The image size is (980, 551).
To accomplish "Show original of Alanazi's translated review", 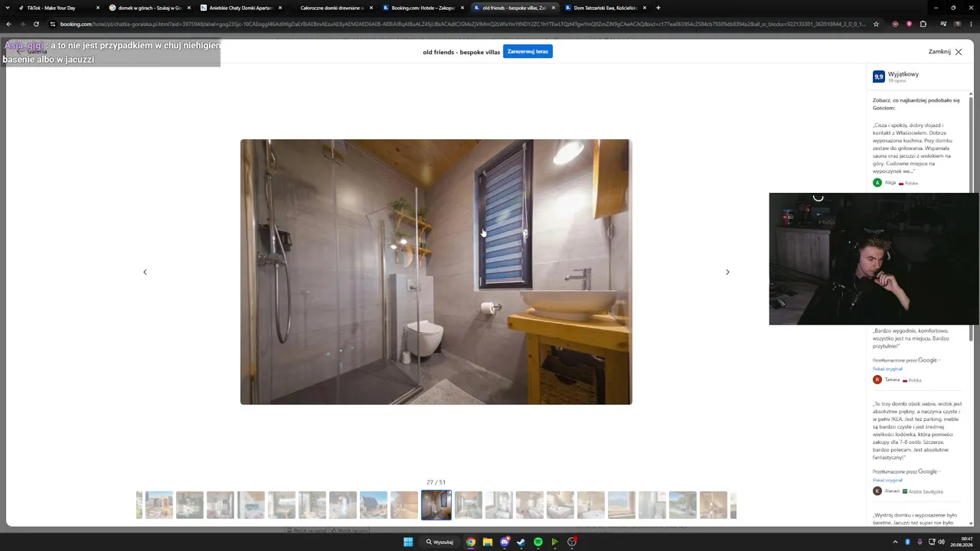I will (x=887, y=480).
